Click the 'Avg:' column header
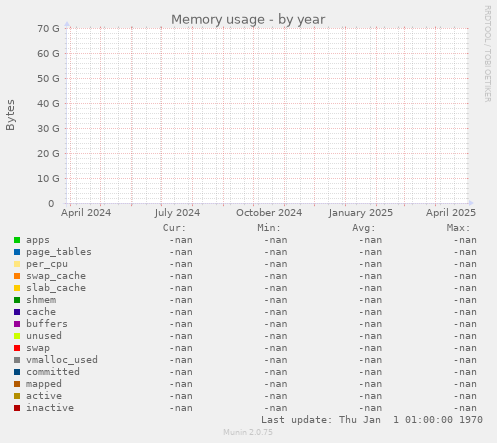The width and height of the screenshot is (497, 443). pos(364,228)
